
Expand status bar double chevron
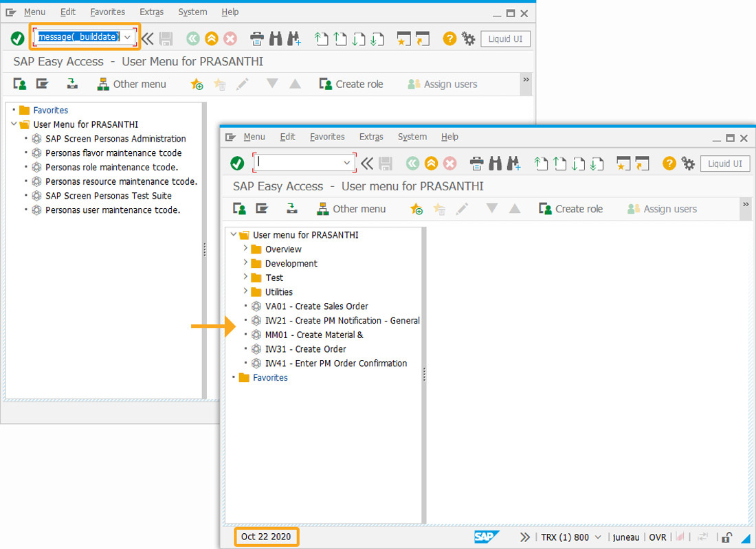524,537
